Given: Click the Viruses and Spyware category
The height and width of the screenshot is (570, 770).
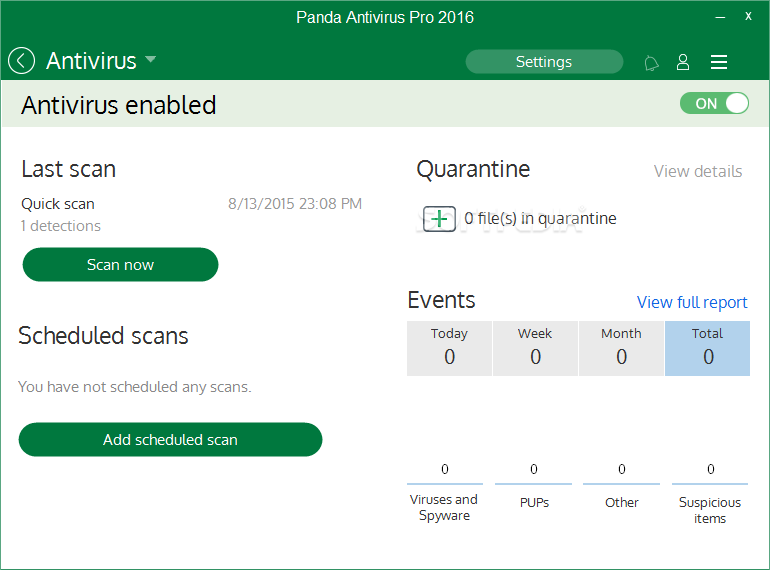Looking at the screenshot, I should [x=444, y=507].
